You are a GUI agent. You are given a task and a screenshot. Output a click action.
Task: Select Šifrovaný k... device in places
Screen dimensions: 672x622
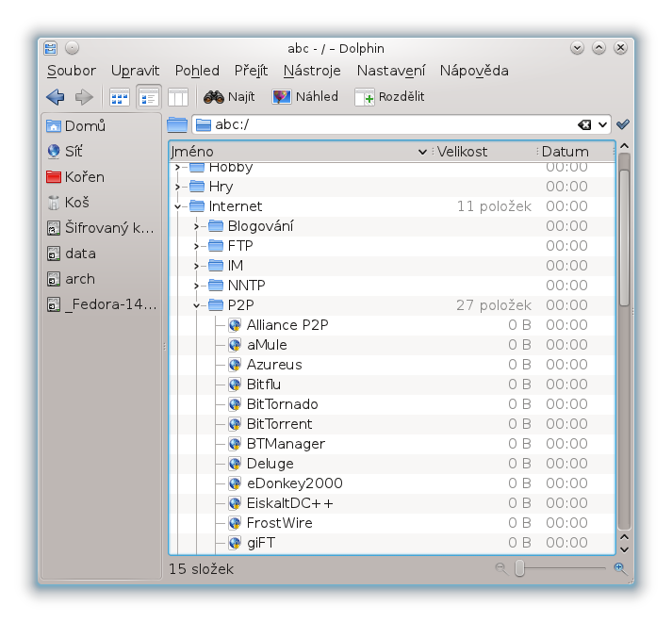[x=102, y=228]
